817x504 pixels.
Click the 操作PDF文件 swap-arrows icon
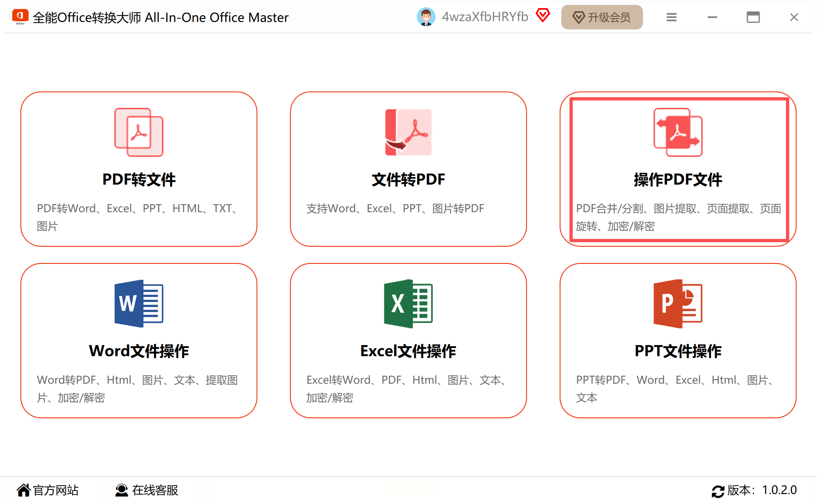click(678, 132)
